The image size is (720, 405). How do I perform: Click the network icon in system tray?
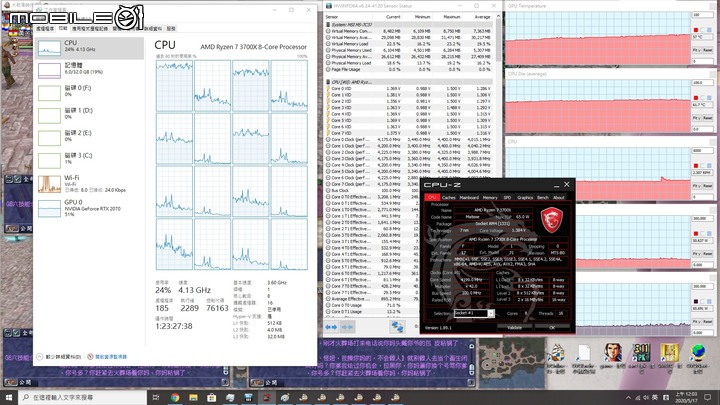[638, 398]
